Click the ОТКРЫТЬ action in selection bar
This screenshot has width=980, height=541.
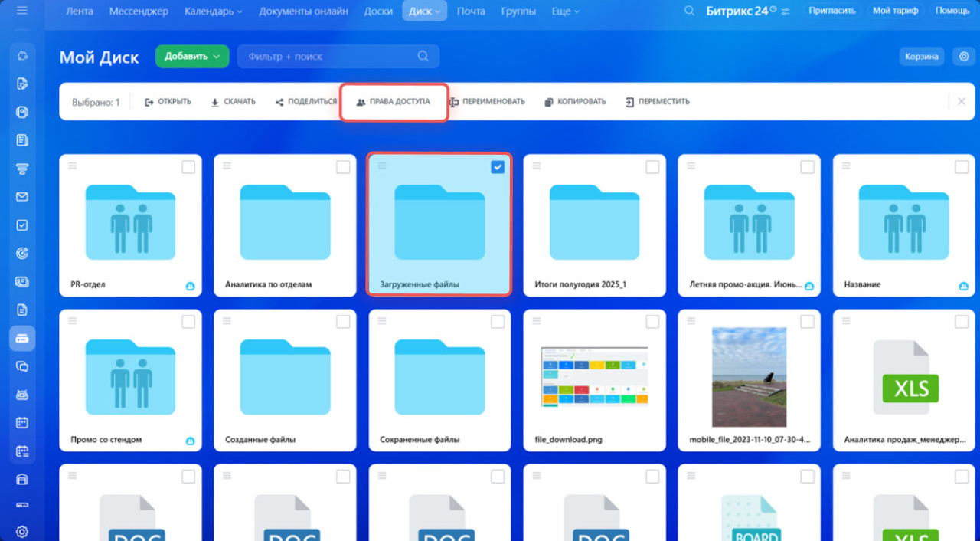click(168, 101)
